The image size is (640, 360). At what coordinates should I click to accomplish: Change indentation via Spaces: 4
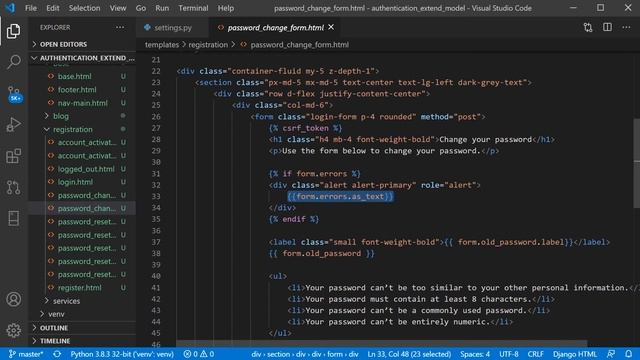475,354
